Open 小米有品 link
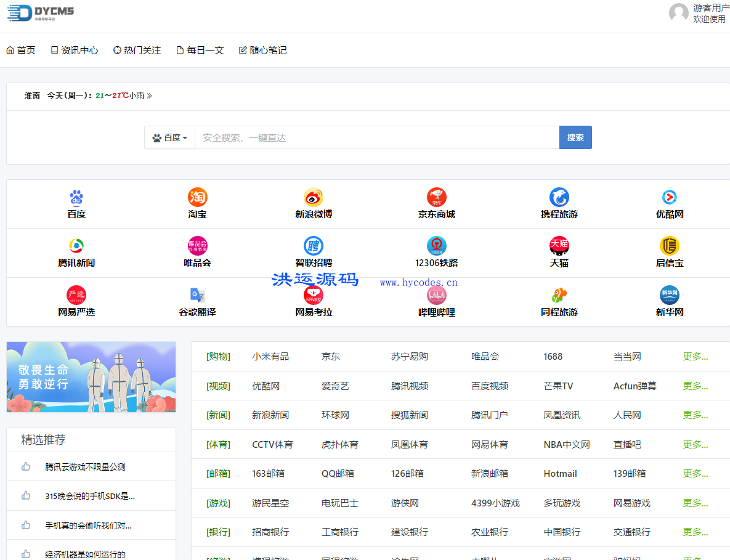The image size is (730, 560). coord(270,357)
